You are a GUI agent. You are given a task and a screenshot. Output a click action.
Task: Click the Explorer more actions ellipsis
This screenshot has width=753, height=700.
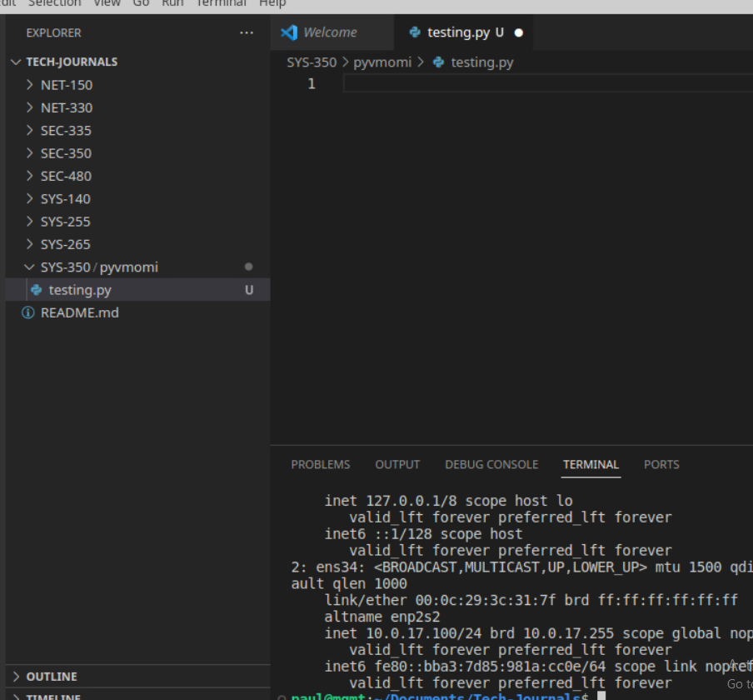click(246, 32)
